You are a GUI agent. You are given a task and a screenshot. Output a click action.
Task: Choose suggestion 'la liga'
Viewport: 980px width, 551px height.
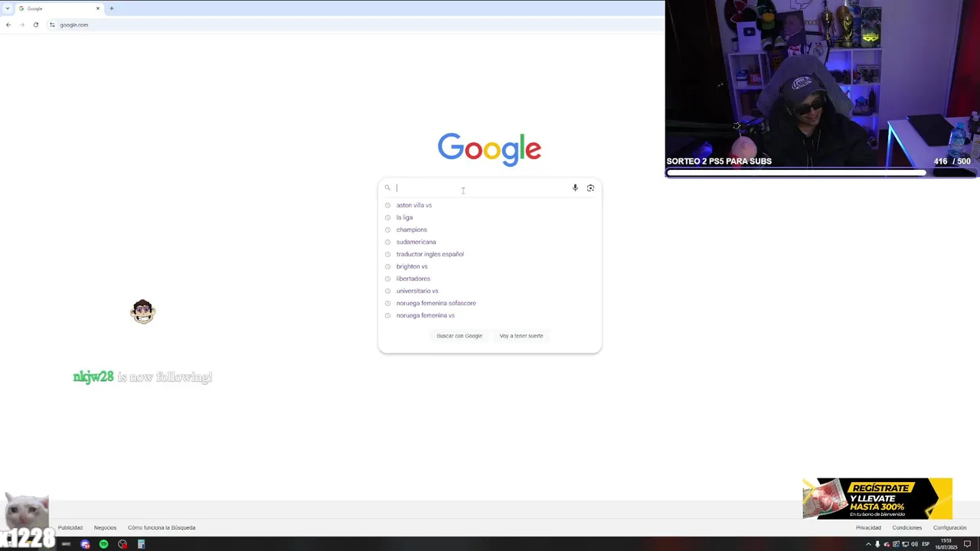pos(490,217)
